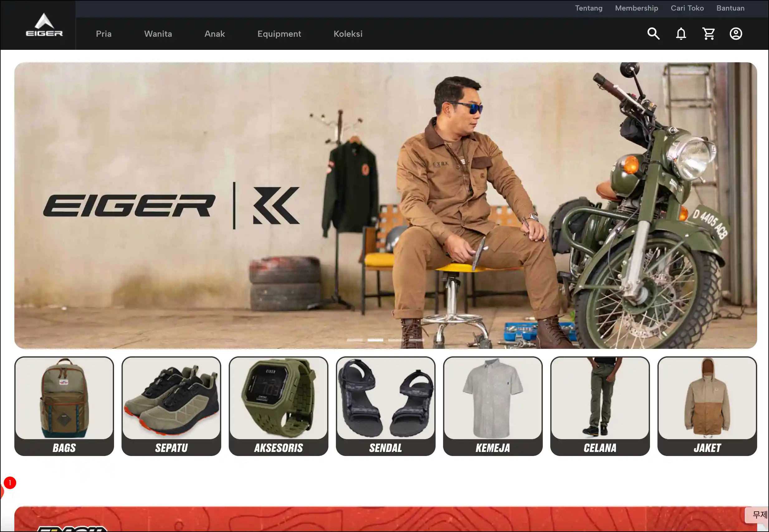The image size is (769, 532).
Task: Open the SEPATU shoes category tile
Action: pos(171,406)
